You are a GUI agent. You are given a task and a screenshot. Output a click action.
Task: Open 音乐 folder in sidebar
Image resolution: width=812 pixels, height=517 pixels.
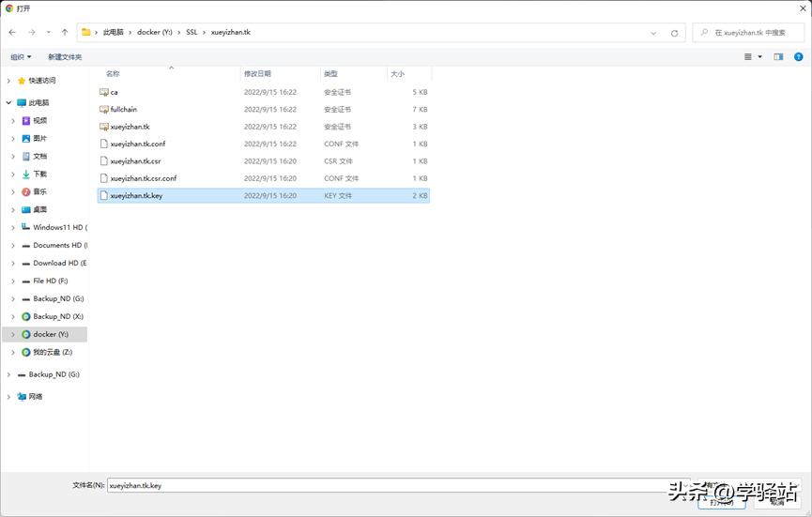pyautogui.click(x=39, y=192)
